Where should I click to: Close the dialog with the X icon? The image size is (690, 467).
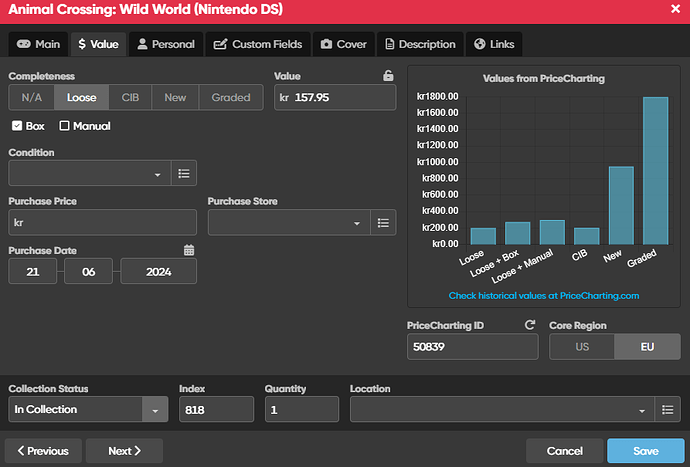click(675, 8)
